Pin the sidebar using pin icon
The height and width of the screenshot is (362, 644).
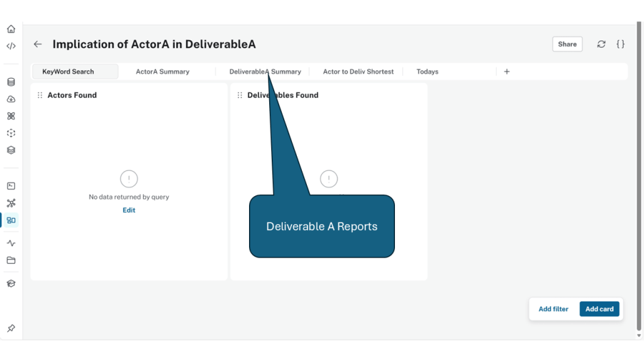pyautogui.click(x=11, y=329)
